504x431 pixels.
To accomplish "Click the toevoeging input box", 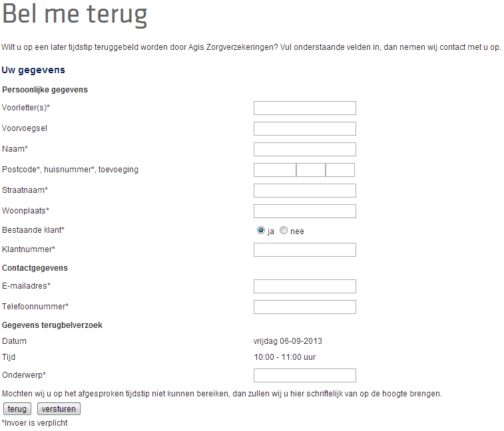I will [x=340, y=170].
